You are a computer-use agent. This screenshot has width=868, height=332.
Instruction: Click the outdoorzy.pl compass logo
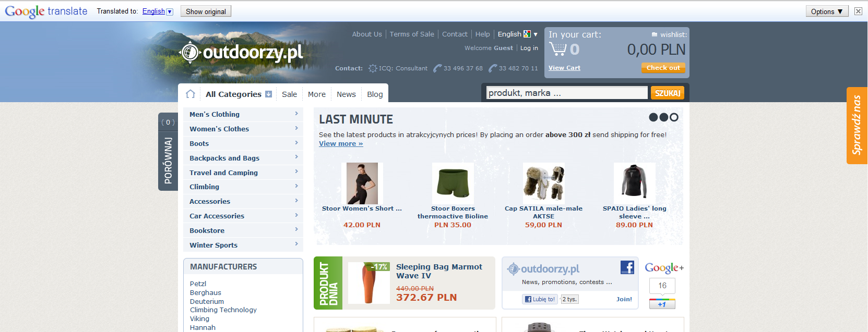coord(190,52)
